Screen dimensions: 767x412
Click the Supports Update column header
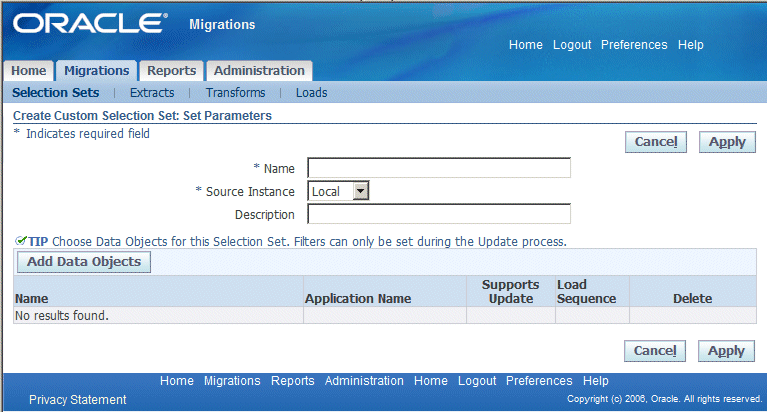511,292
